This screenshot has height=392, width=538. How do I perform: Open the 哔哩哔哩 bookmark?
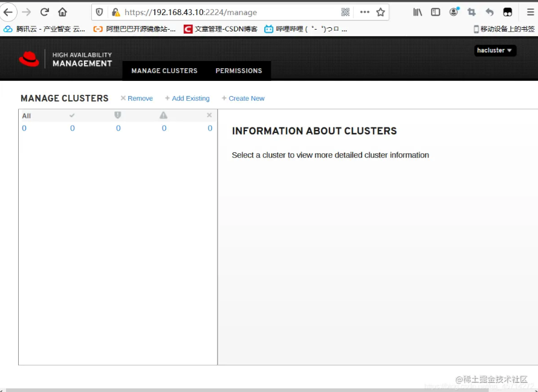pos(306,29)
